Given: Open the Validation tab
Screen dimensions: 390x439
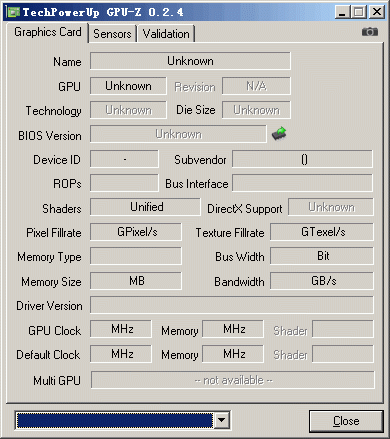Looking at the screenshot, I should coord(166,34).
